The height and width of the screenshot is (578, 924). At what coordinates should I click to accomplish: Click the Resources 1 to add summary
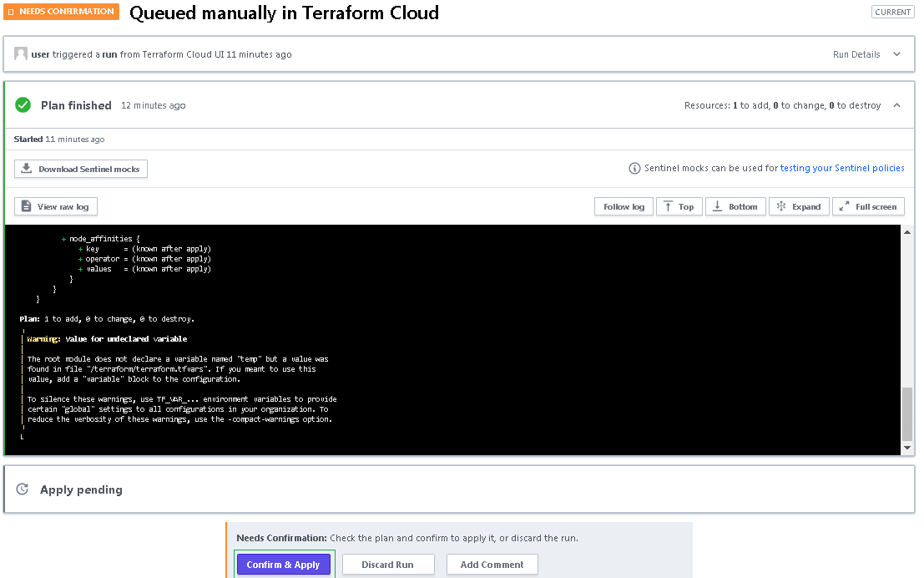click(782, 105)
